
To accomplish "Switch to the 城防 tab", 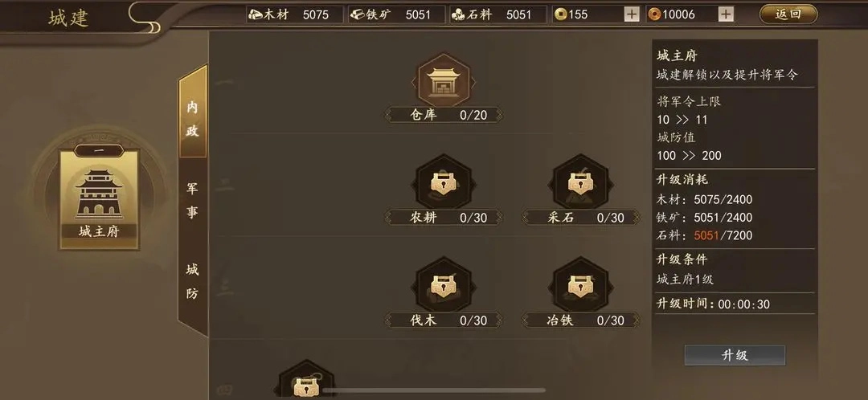I will (193, 282).
